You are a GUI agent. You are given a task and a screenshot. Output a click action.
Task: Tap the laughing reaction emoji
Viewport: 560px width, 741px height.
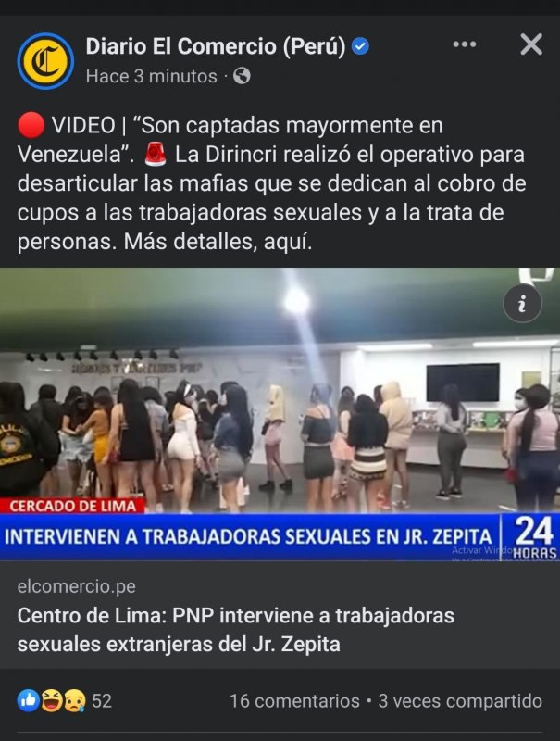[x=51, y=700]
